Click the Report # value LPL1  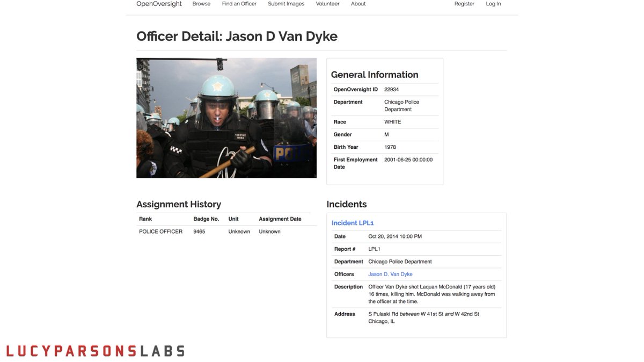coord(374,249)
